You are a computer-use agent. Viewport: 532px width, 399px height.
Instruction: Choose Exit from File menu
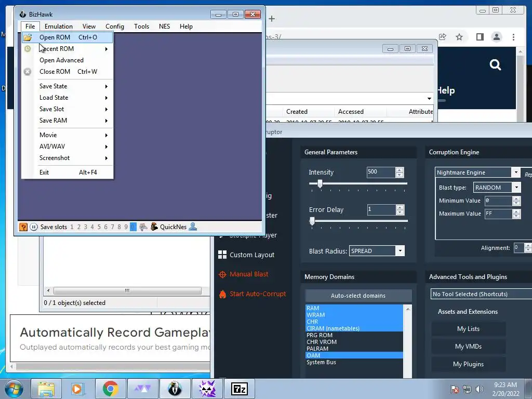68,172
